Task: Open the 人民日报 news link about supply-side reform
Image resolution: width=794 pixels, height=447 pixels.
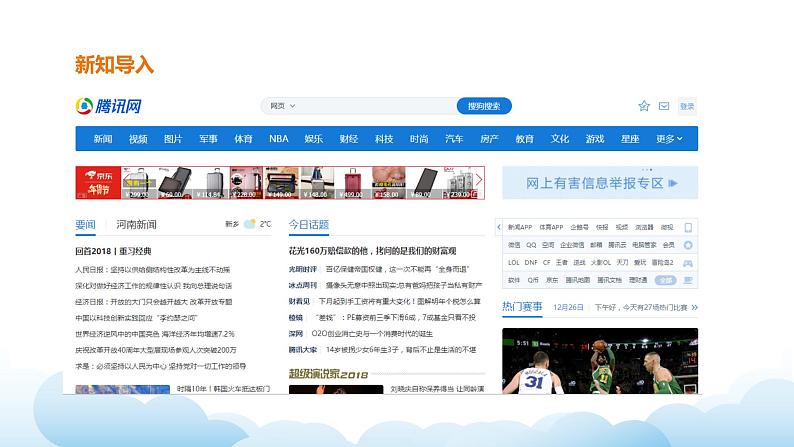Action: click(x=152, y=270)
